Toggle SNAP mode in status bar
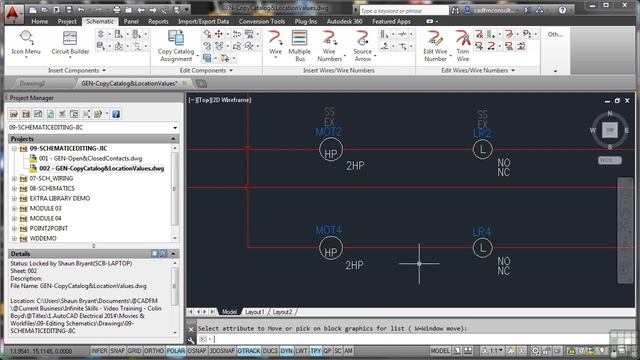Screen dimensions: 640x360 coord(118,351)
